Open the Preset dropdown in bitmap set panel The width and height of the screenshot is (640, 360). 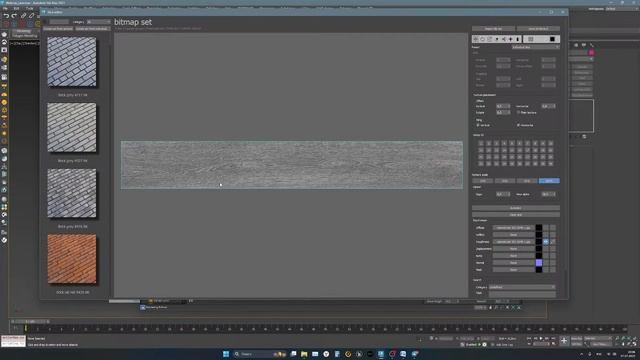[x=536, y=47]
